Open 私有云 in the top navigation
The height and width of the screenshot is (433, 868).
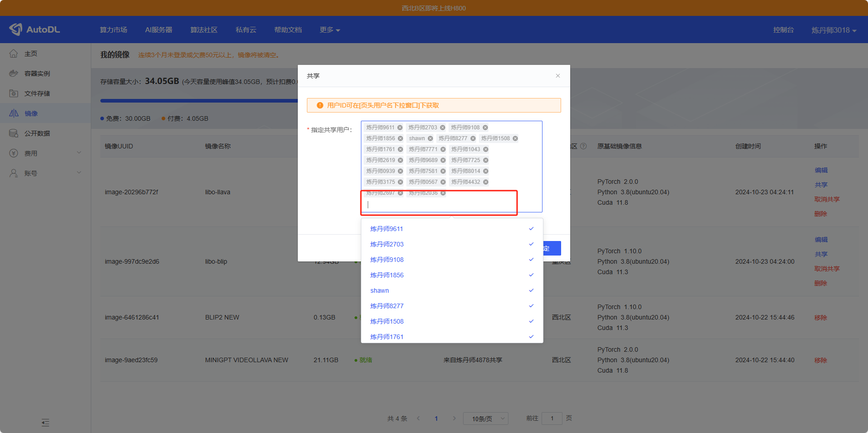(246, 30)
